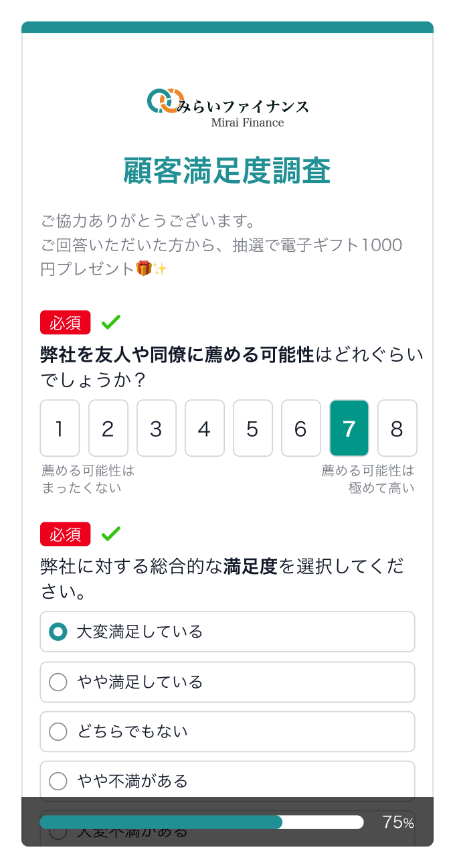Select rating 1 on the recommendation scale
455x868 pixels.
point(60,428)
